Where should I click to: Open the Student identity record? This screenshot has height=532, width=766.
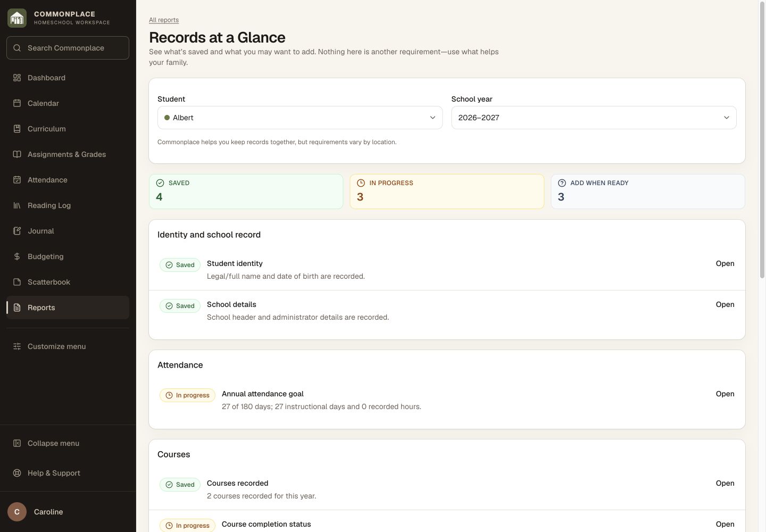[x=725, y=263]
